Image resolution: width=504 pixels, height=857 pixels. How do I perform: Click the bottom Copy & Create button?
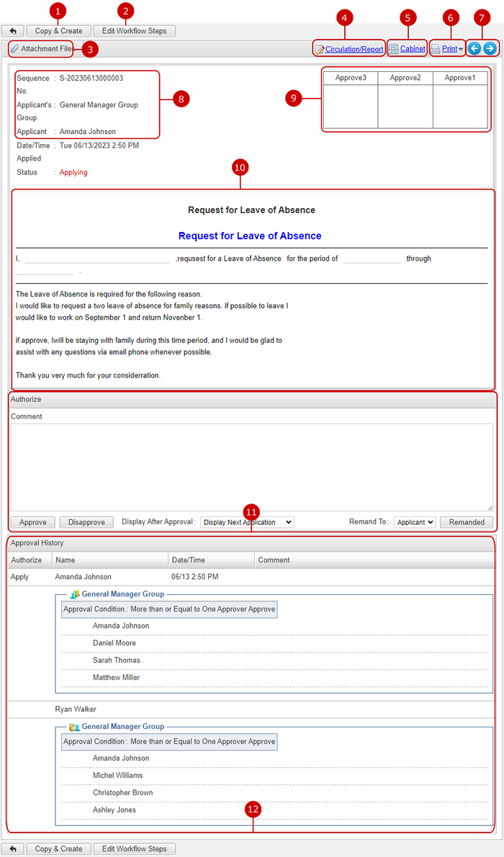tap(58, 849)
